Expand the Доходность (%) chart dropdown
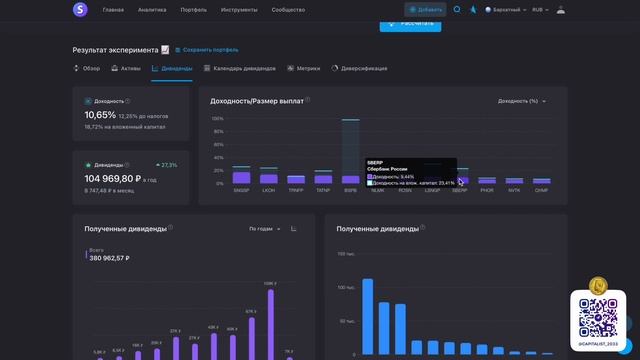This screenshot has width=640, height=360. pyautogui.click(x=522, y=101)
